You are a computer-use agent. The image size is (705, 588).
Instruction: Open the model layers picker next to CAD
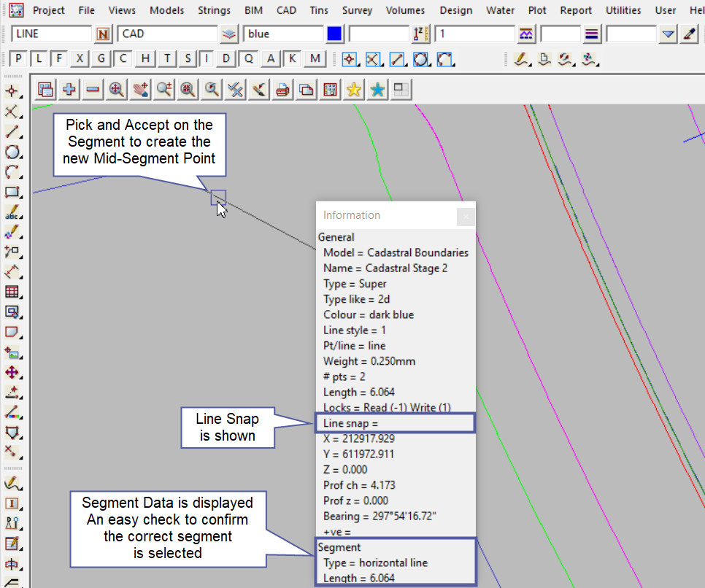[230, 34]
